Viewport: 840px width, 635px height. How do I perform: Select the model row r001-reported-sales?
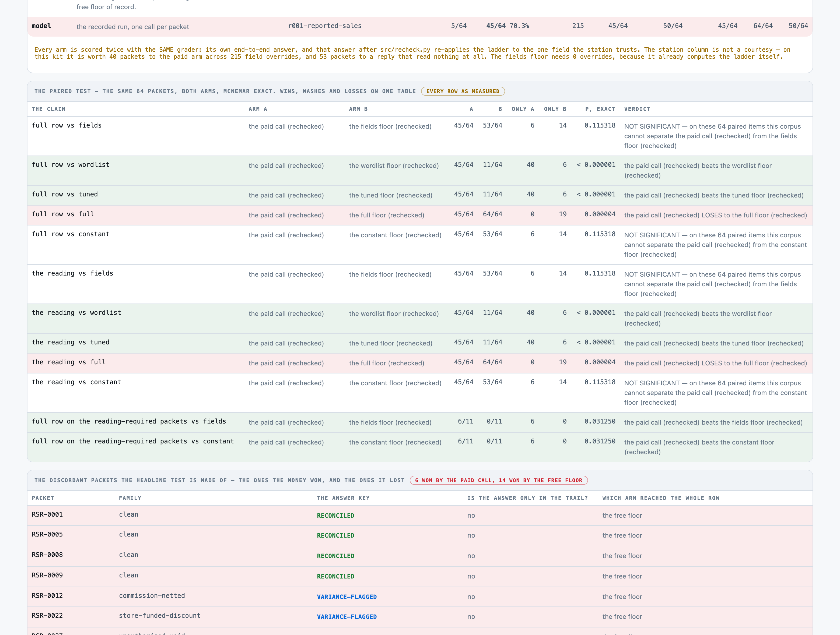(x=420, y=26)
